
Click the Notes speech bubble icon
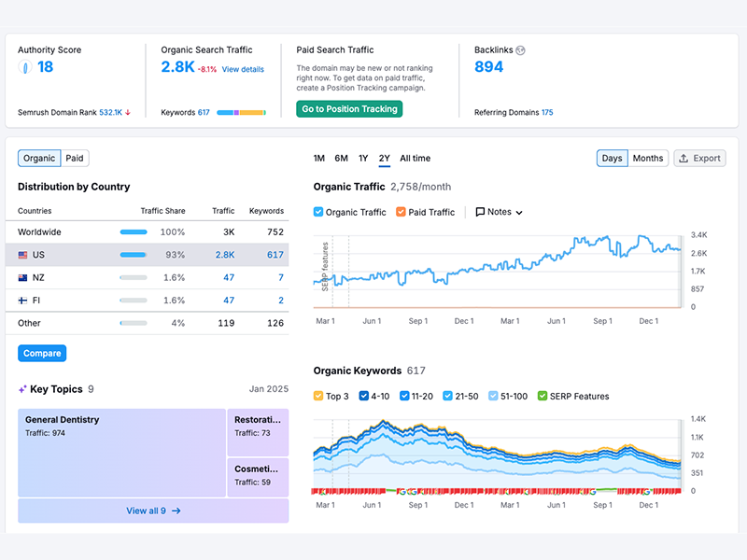coord(480,212)
